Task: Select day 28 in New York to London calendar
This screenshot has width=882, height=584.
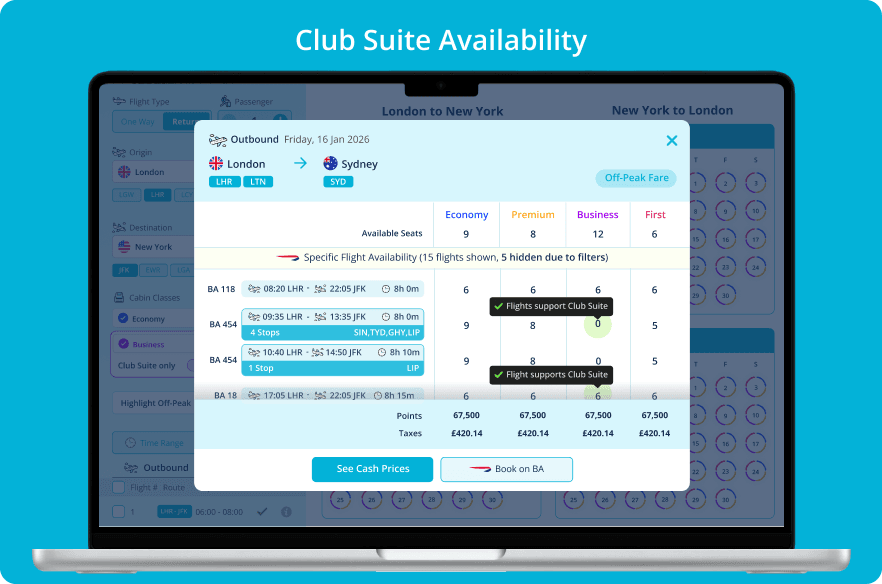Action: [665, 500]
